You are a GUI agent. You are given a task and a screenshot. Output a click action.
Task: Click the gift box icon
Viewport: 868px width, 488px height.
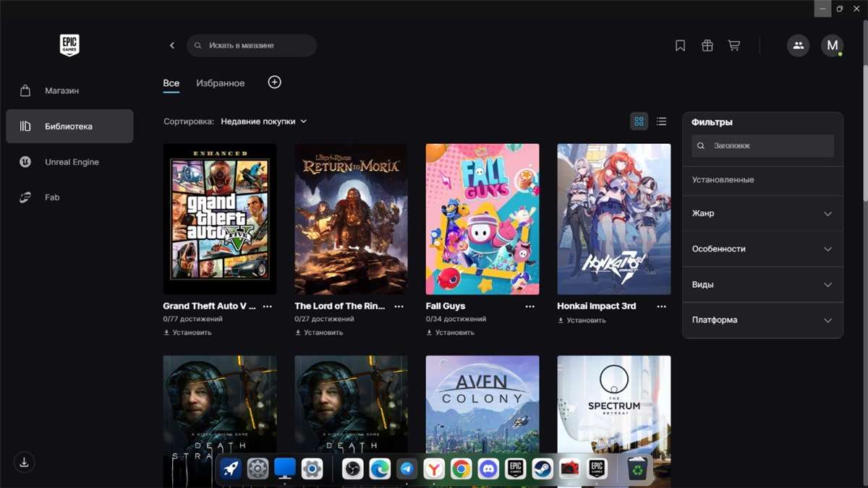(x=707, y=46)
